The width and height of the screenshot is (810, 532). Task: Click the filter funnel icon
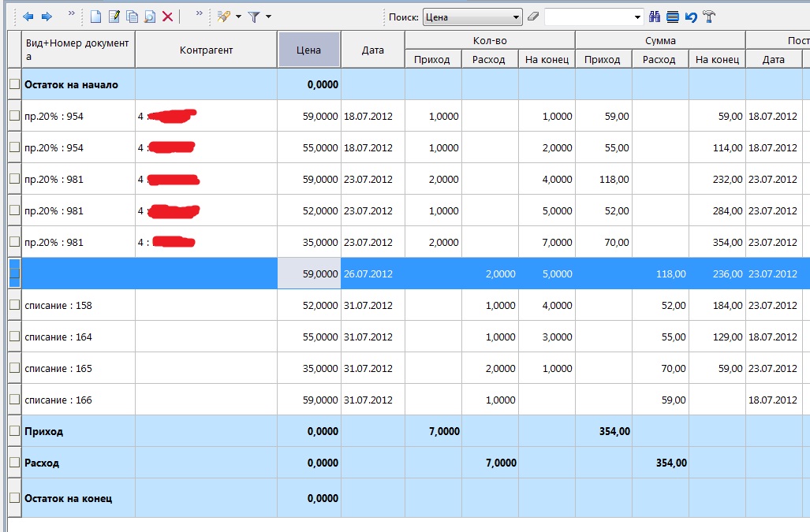(254, 17)
